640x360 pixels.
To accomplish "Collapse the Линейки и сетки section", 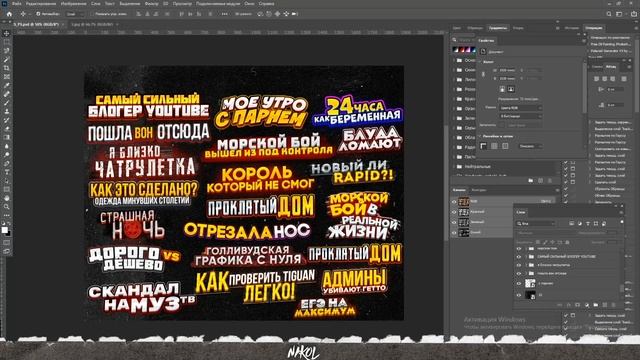I will coord(480,136).
